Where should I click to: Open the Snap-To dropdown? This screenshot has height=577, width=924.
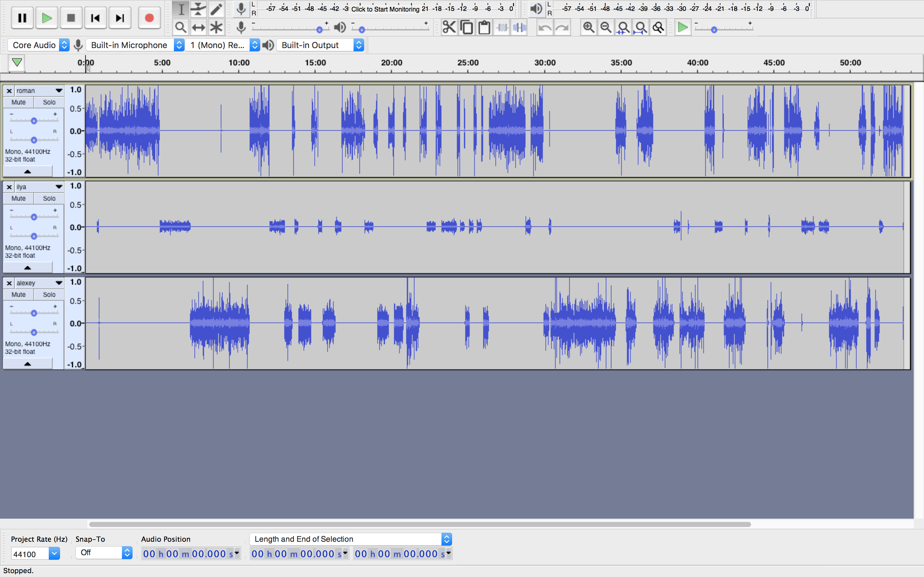pos(104,553)
